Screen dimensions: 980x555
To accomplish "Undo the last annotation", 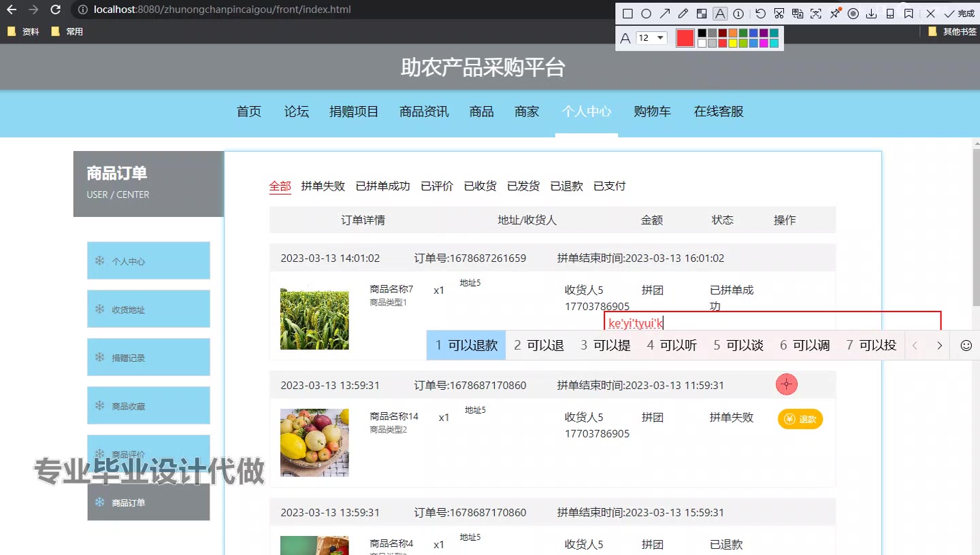I will [761, 14].
